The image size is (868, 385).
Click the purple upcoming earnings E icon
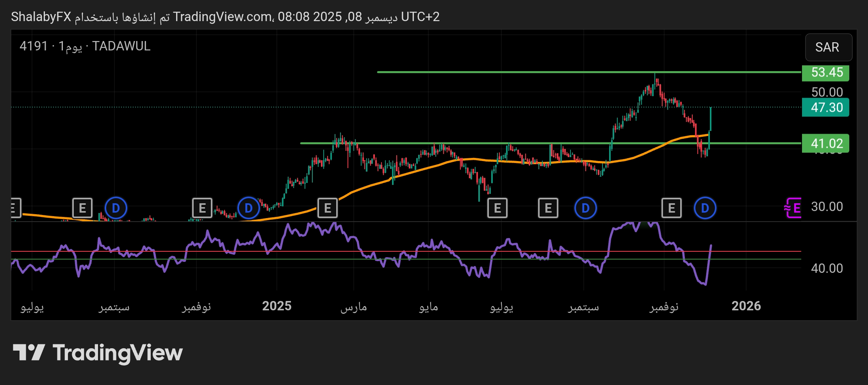pos(794,208)
